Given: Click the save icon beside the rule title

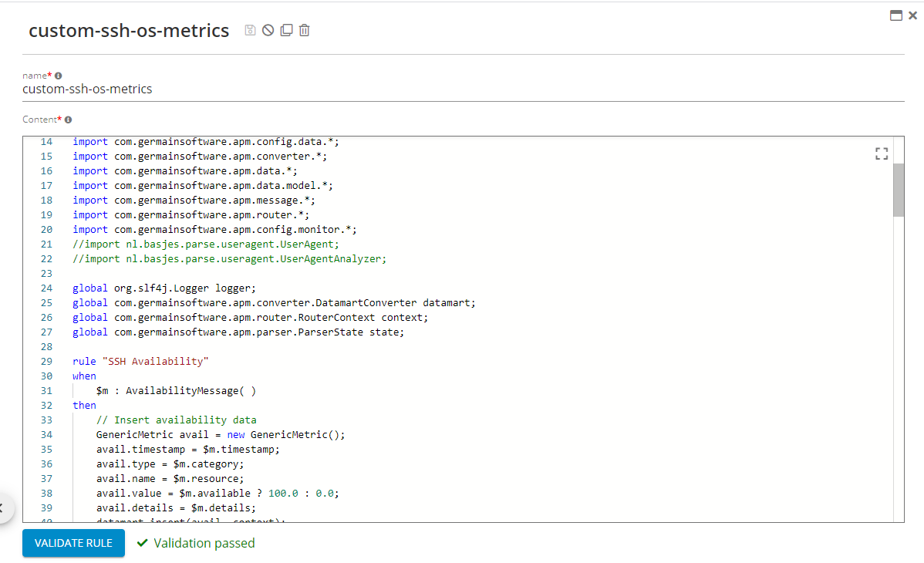Looking at the screenshot, I should pyautogui.click(x=250, y=30).
